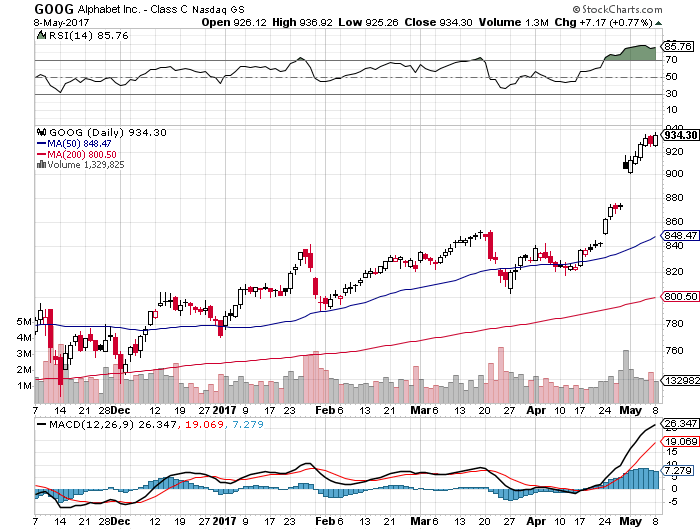Click the 'Open 926.12' value
Image resolution: width=700 pixels, height=530 pixels.
pyautogui.click(x=233, y=22)
